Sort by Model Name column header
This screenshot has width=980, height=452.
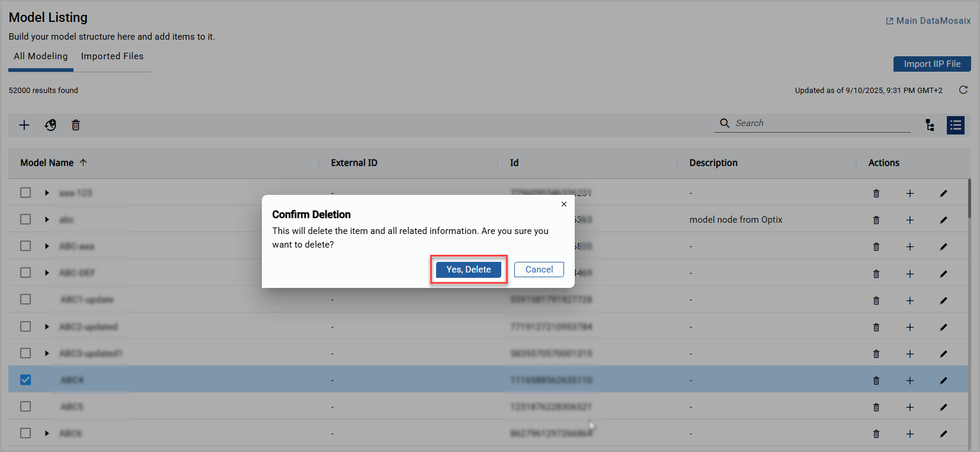[47, 163]
